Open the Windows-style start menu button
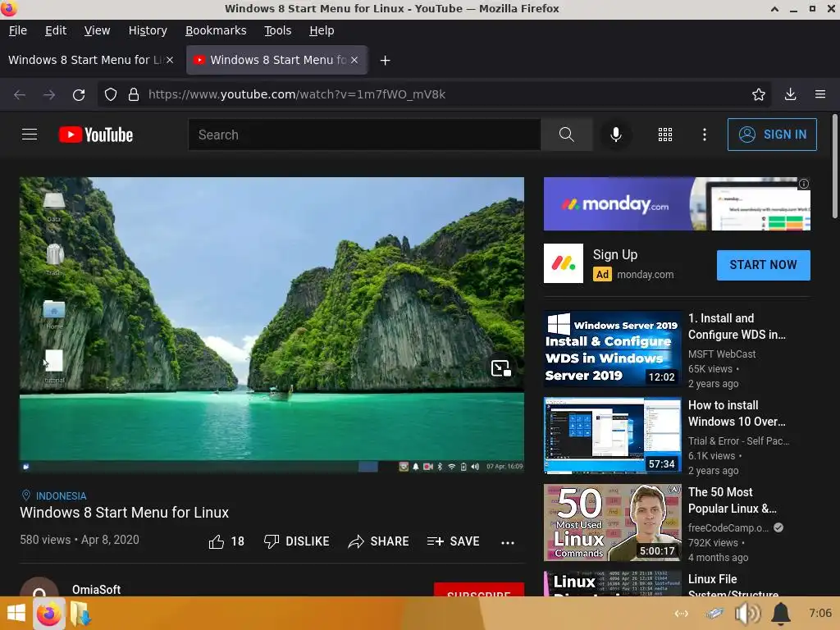The height and width of the screenshot is (630, 840). 16,614
